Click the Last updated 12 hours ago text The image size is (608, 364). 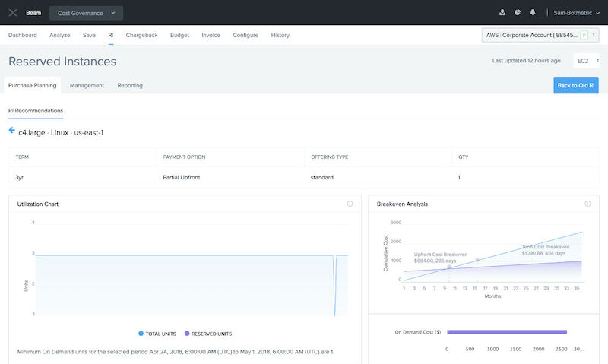tap(526, 61)
